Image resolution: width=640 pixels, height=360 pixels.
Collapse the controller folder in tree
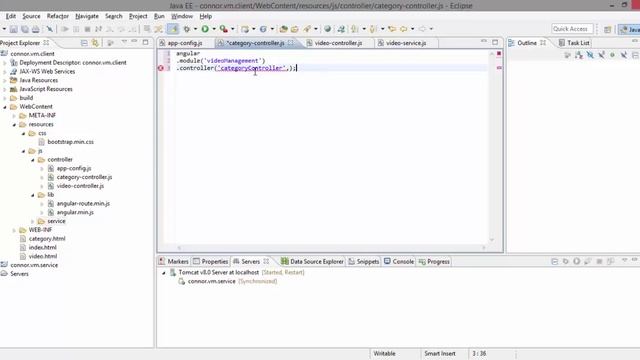coord(33,160)
